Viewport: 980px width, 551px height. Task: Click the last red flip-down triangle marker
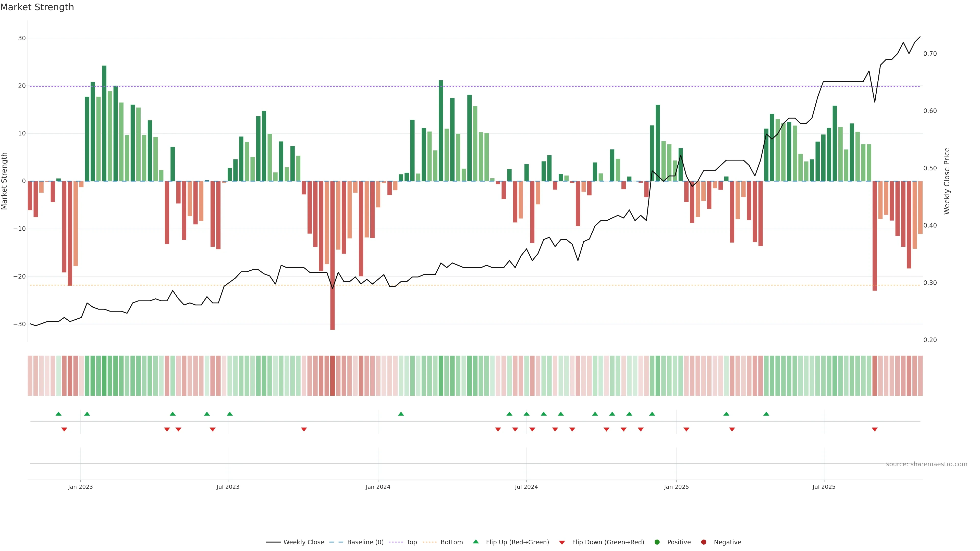coord(875,429)
